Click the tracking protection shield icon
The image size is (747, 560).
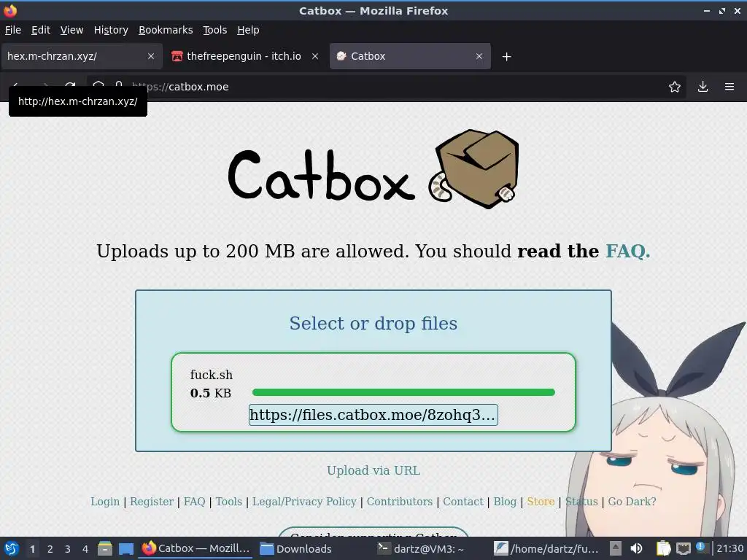coord(98,86)
